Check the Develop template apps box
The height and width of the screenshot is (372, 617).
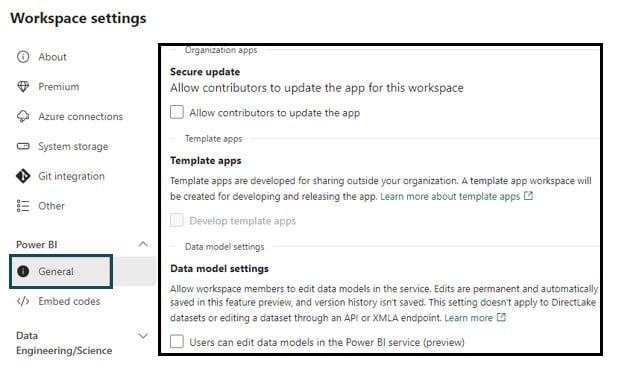pyautogui.click(x=177, y=220)
